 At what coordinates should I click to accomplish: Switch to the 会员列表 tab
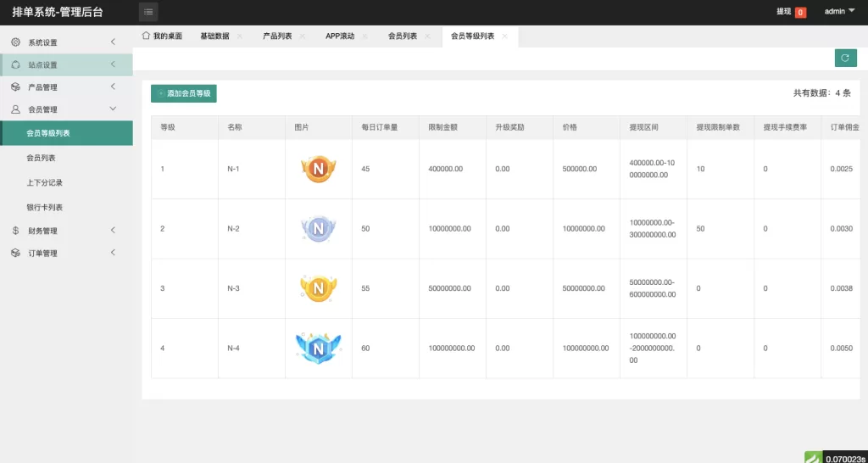(403, 36)
